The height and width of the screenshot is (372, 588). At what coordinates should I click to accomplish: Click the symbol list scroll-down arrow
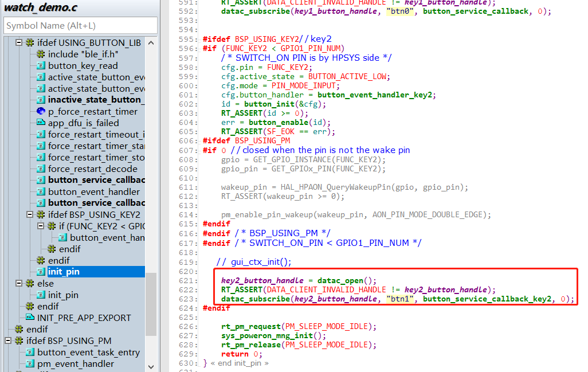point(151,367)
